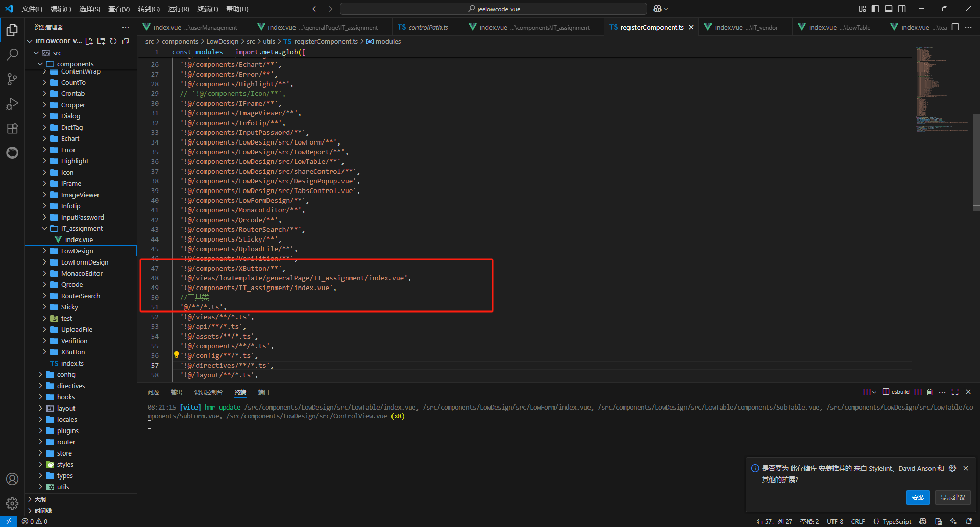The height and width of the screenshot is (527, 980).
Task: Switch to controlPath.ts editor tab
Action: (x=427, y=27)
